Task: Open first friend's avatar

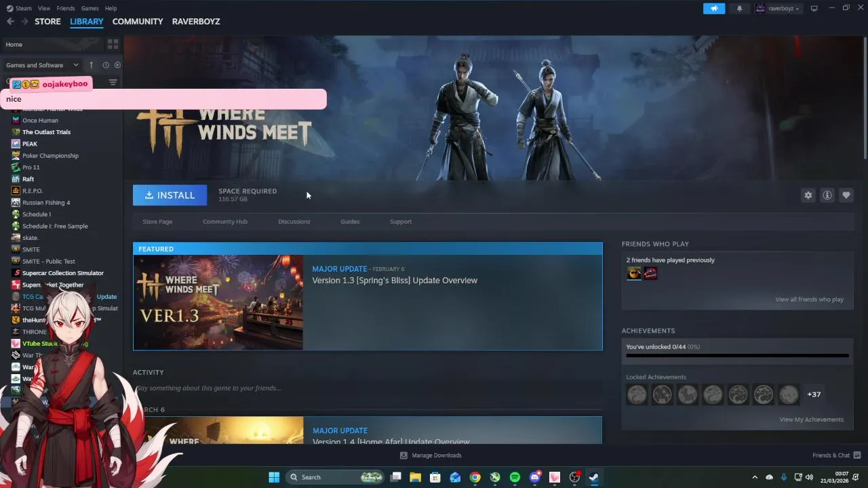Action: coord(634,273)
